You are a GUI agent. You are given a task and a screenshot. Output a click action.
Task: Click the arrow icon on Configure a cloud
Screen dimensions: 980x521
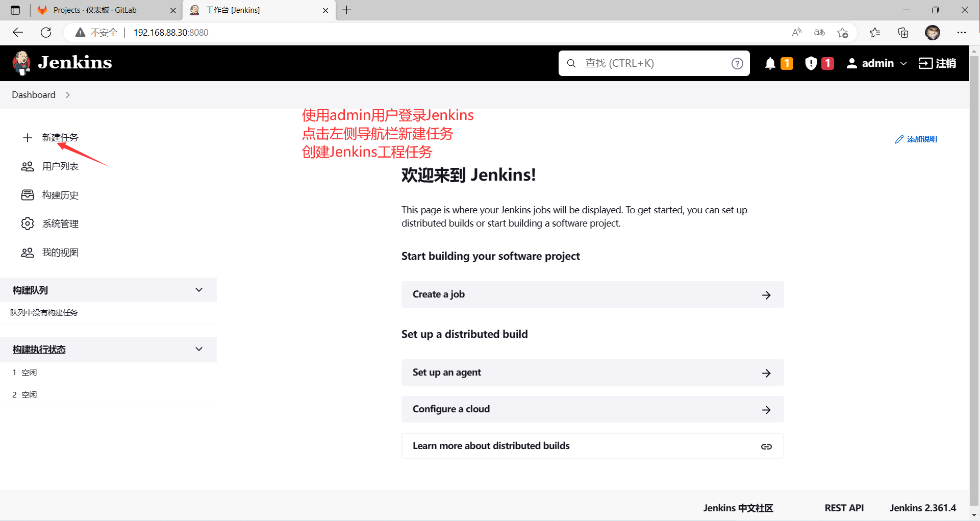point(766,410)
